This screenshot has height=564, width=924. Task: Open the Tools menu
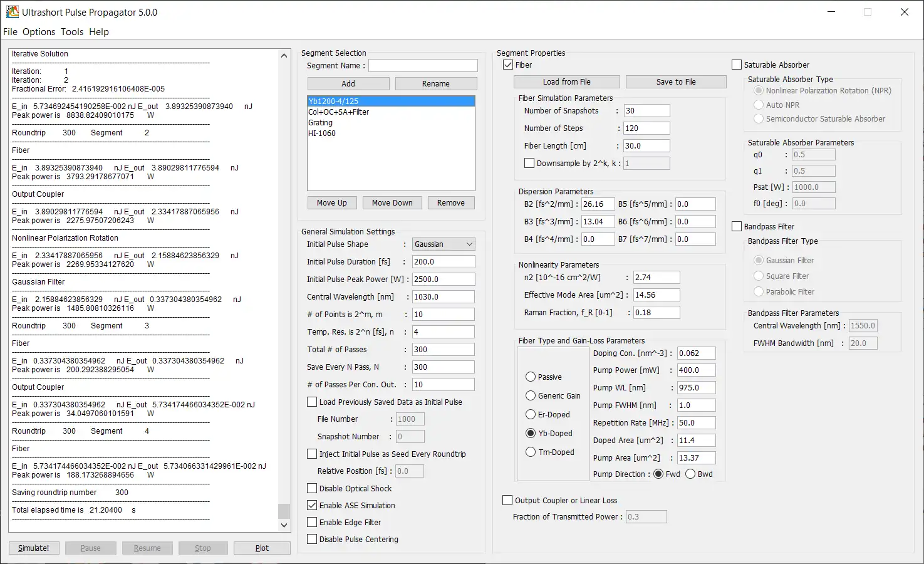pyautogui.click(x=72, y=32)
